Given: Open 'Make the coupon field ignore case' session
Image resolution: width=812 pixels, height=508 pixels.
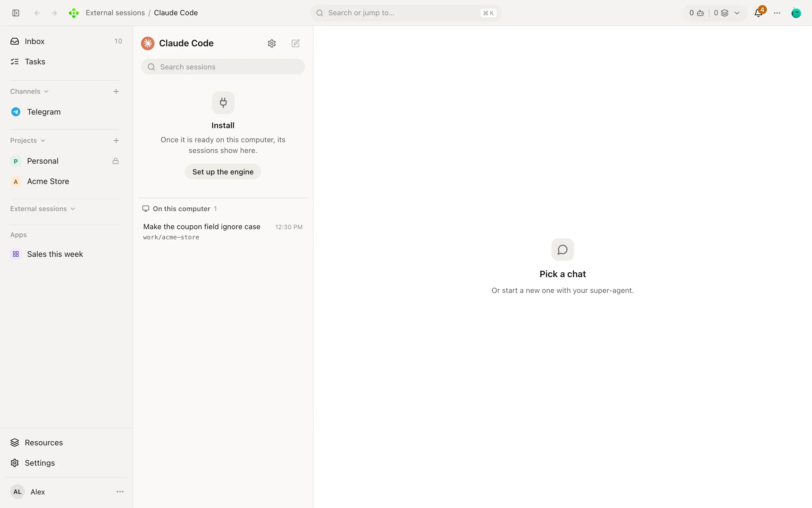Looking at the screenshot, I should (223, 231).
